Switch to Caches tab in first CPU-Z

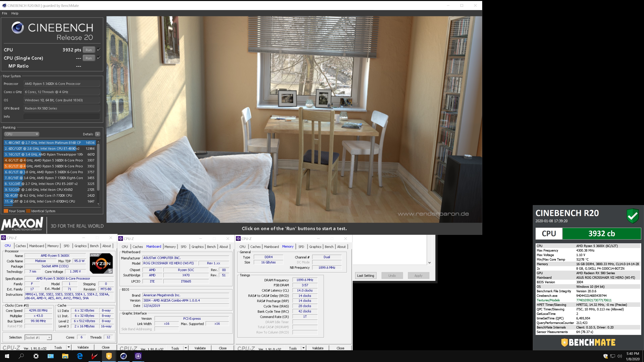(x=20, y=246)
